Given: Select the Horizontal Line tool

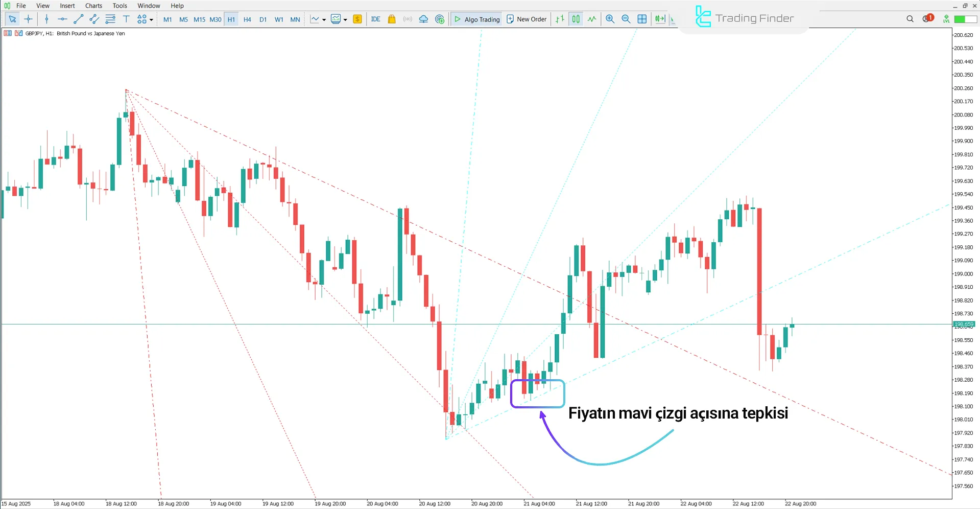Looking at the screenshot, I should (x=62, y=19).
